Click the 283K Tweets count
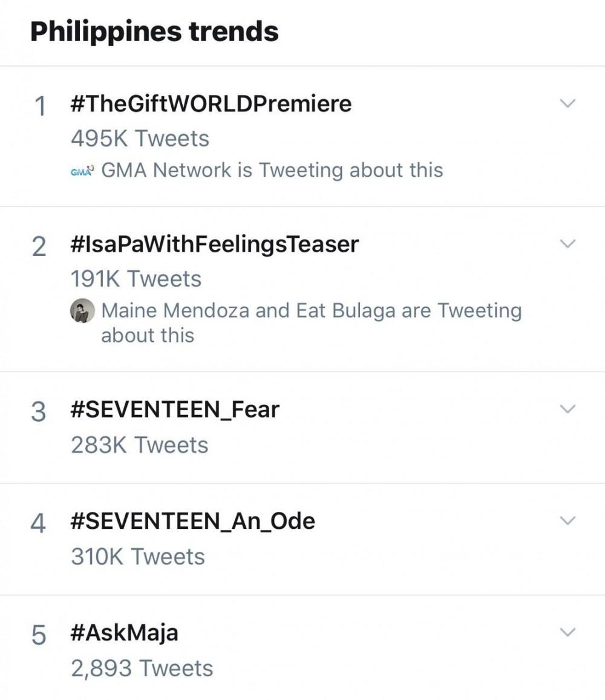605x700 pixels. 139,445
